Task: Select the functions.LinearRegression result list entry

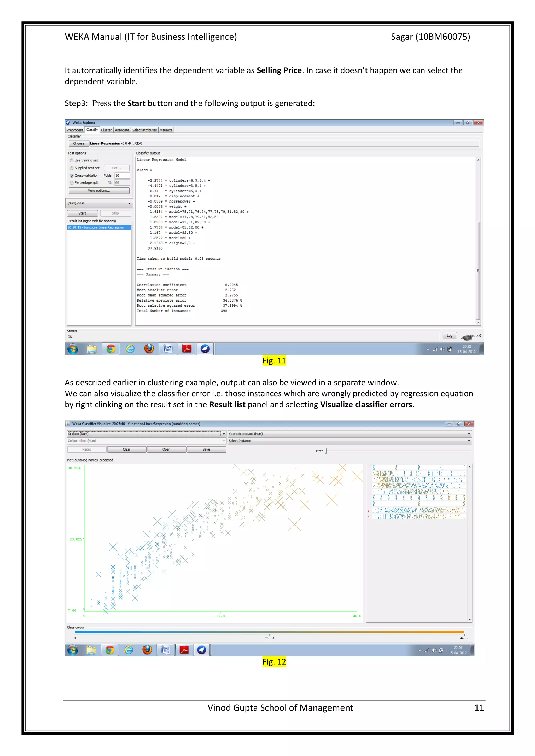Action: [x=99, y=228]
